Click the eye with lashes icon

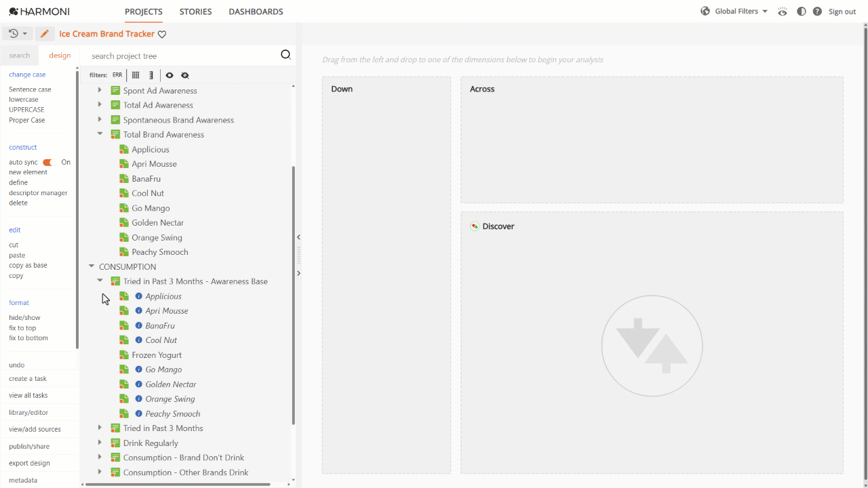[783, 12]
